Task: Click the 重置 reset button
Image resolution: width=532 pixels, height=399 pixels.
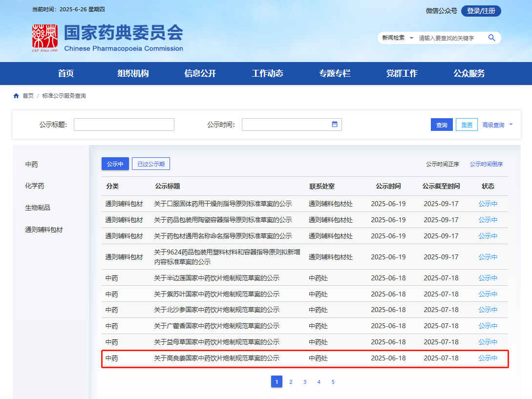Action: coord(467,125)
